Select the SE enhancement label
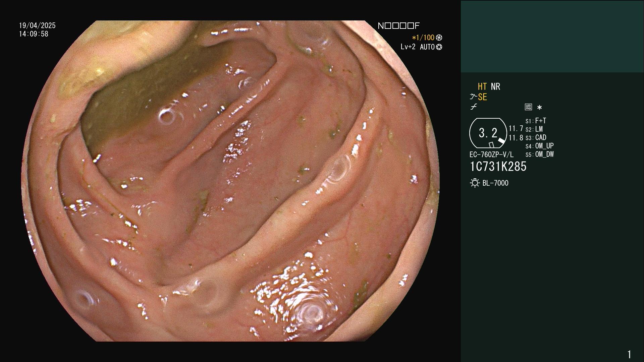The height and width of the screenshot is (362, 644). 482,97
